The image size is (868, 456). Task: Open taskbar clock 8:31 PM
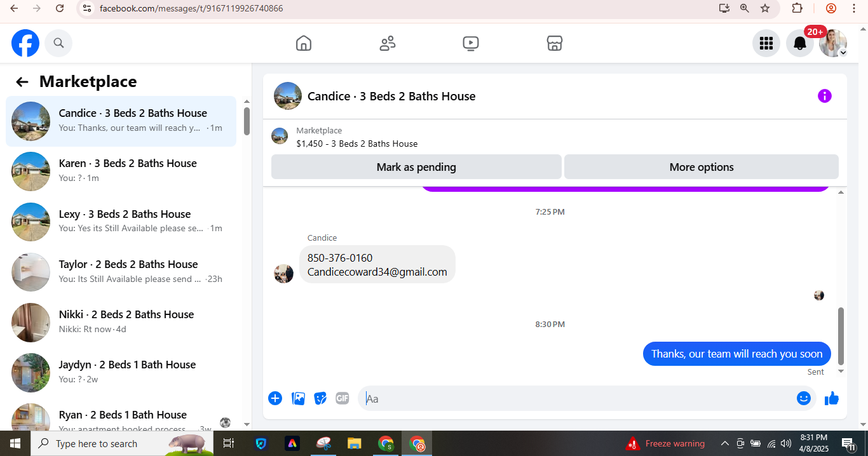click(x=814, y=443)
